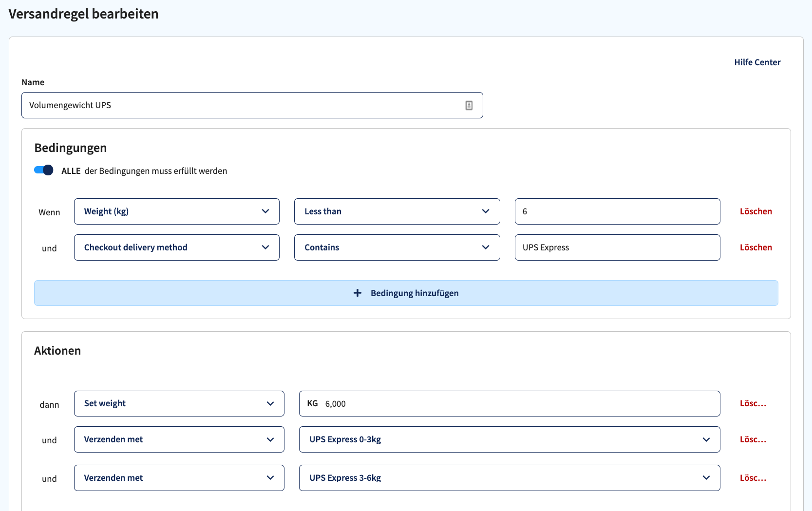This screenshot has width=812, height=511.
Task: Open Verzenden met dropdown beside UPS Express 3-6kg
Action: [179, 478]
